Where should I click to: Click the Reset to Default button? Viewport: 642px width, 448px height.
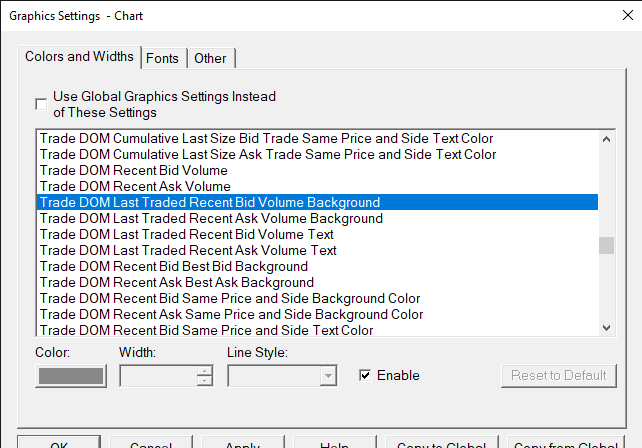(557, 376)
